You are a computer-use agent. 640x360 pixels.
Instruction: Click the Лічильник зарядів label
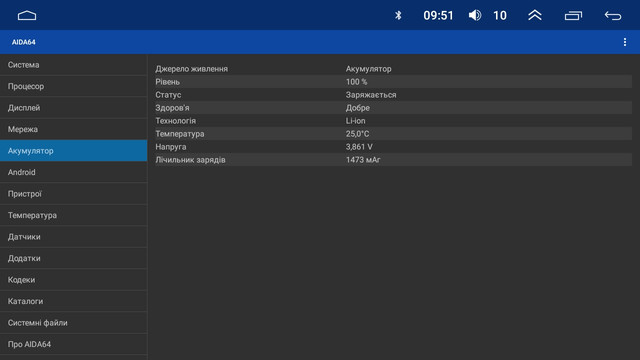(x=190, y=160)
